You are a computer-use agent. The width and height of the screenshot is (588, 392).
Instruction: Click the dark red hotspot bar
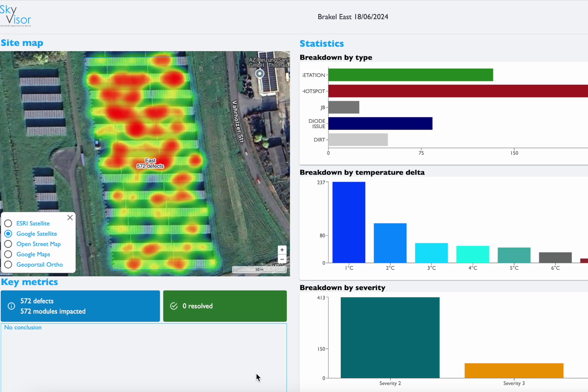[458, 91]
